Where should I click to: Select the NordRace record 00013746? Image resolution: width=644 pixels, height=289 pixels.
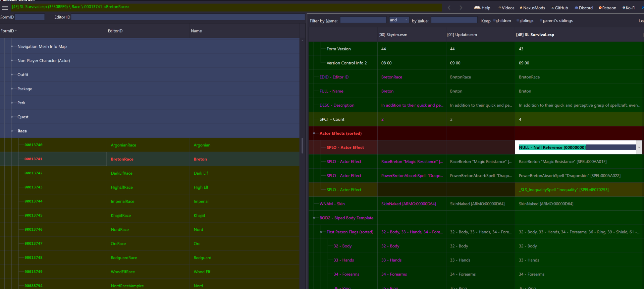point(150,230)
